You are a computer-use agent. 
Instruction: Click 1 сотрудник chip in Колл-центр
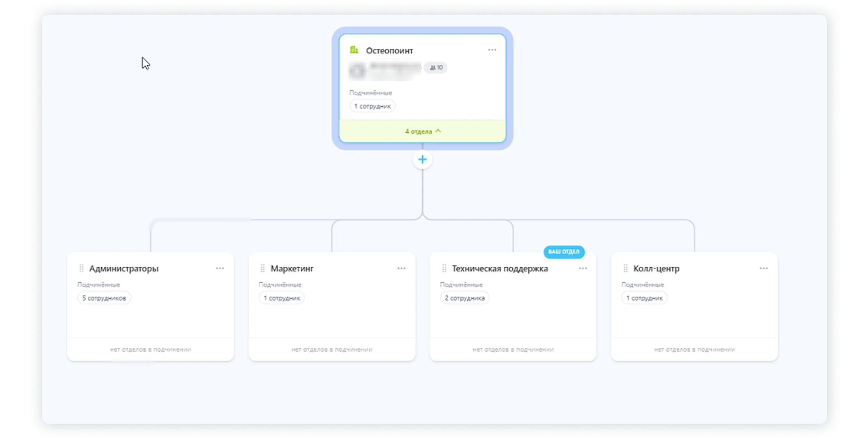click(x=645, y=297)
